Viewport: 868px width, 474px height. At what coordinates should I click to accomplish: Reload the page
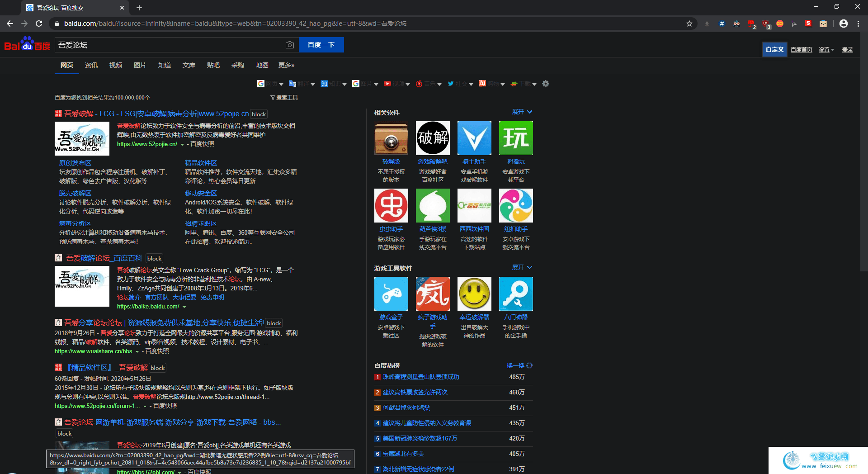(39, 24)
